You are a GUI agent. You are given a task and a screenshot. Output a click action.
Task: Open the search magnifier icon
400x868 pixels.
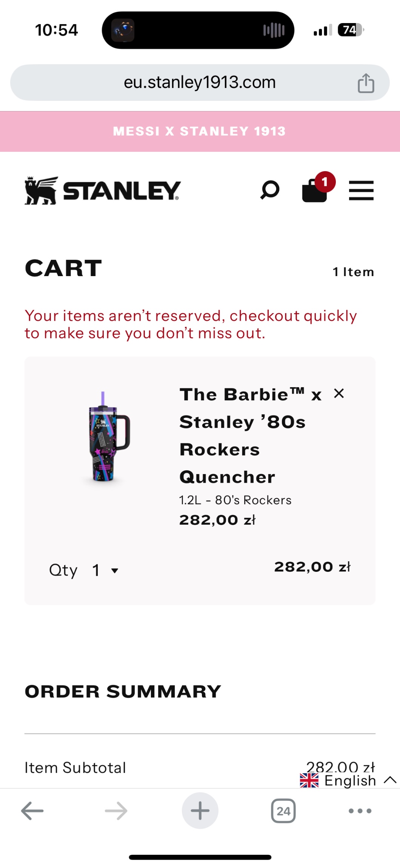coord(270,190)
